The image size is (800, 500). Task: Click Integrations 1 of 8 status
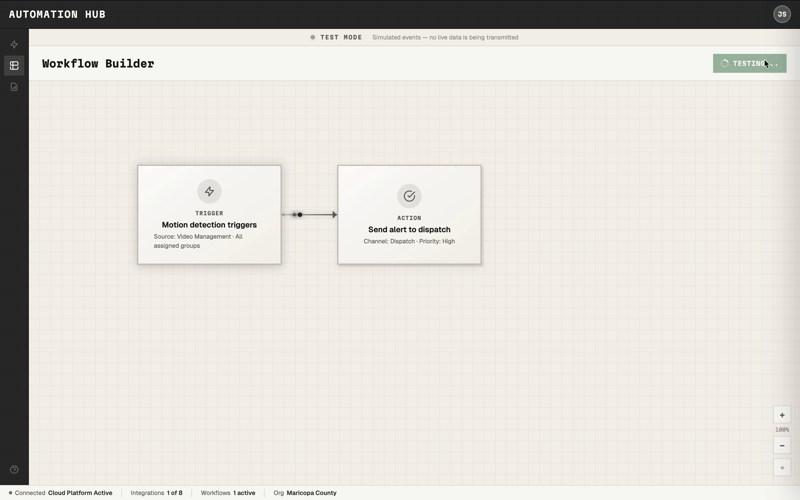(x=157, y=493)
